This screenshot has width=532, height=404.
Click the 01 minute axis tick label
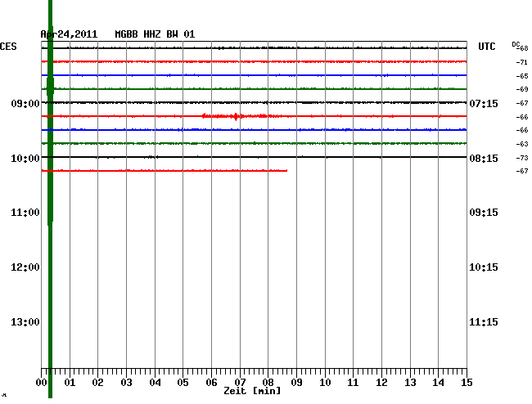point(70,383)
